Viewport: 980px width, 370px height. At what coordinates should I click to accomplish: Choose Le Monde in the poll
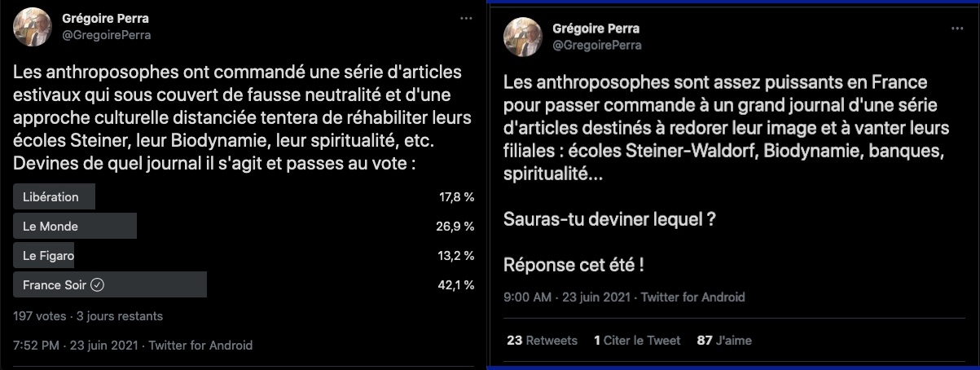pyautogui.click(x=51, y=227)
